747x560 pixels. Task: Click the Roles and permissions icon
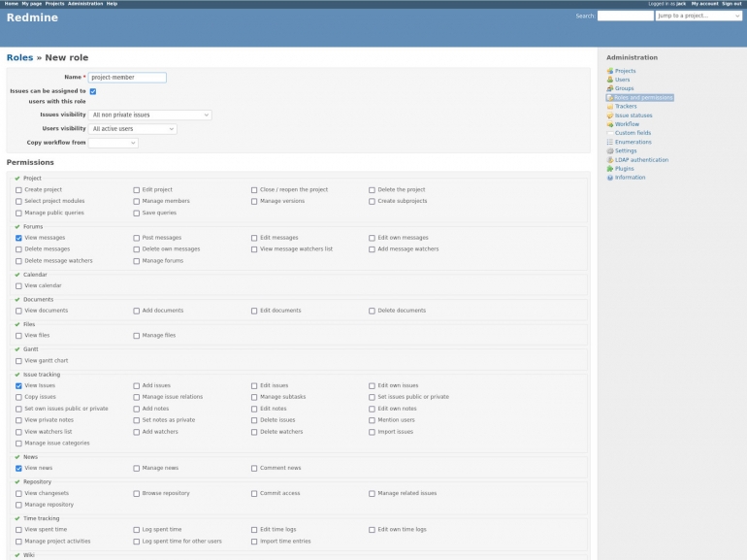[x=610, y=98]
